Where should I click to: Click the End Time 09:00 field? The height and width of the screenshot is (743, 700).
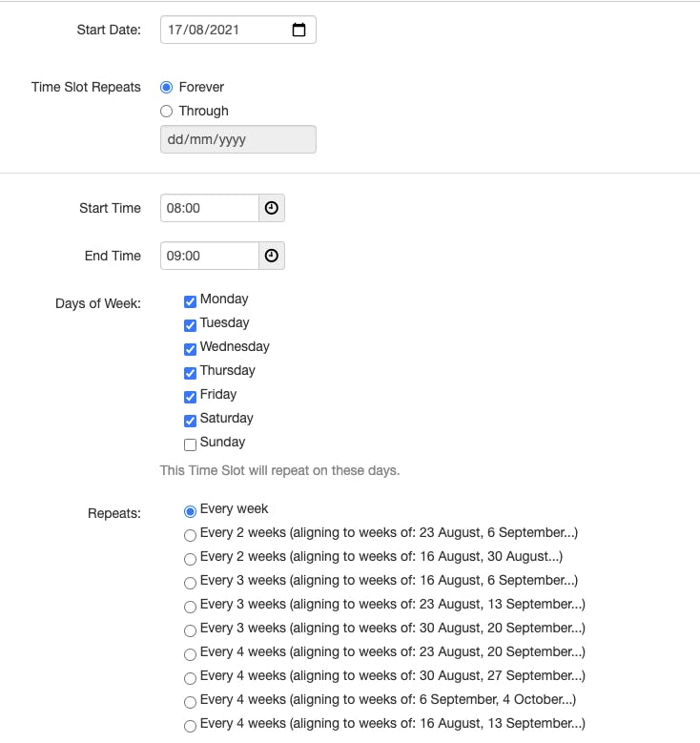(x=210, y=256)
